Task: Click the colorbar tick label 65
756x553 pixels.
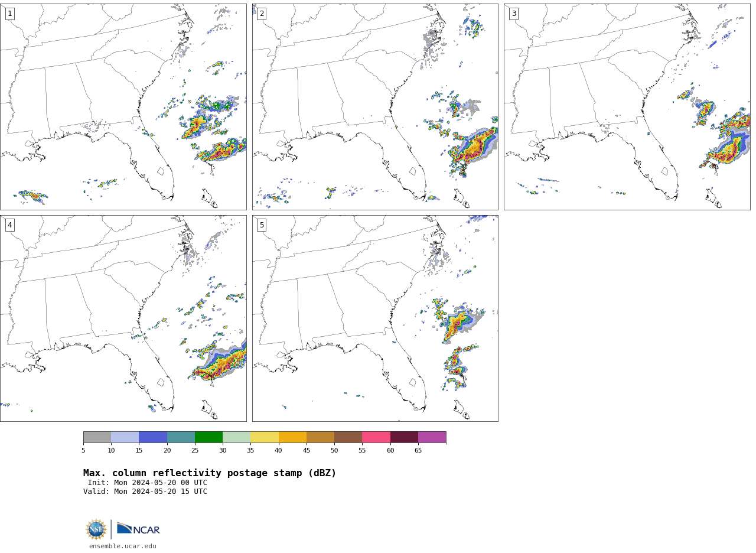Action: 418,451
